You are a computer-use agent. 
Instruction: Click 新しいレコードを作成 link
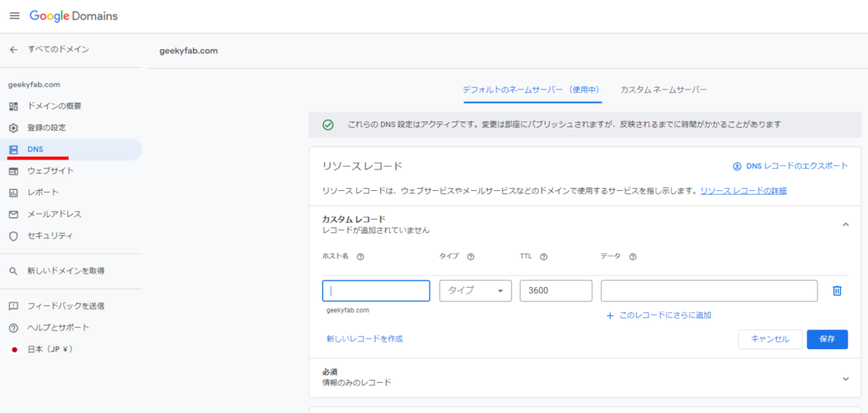click(365, 339)
